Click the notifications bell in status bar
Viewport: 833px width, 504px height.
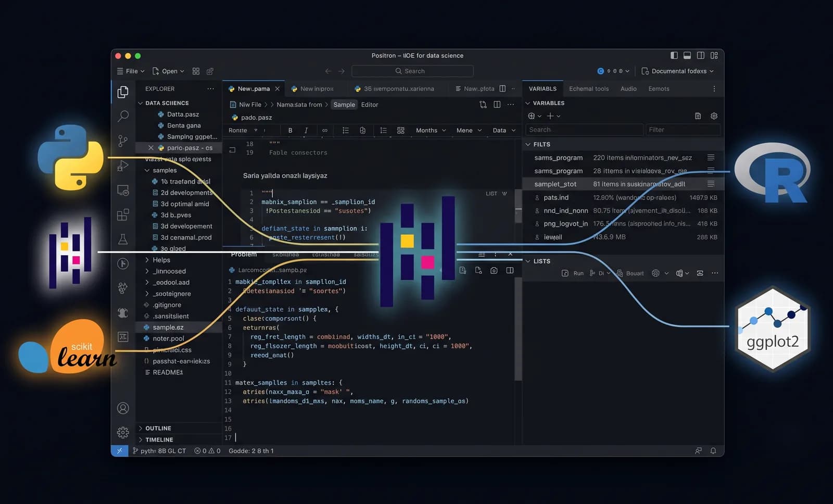pos(713,451)
